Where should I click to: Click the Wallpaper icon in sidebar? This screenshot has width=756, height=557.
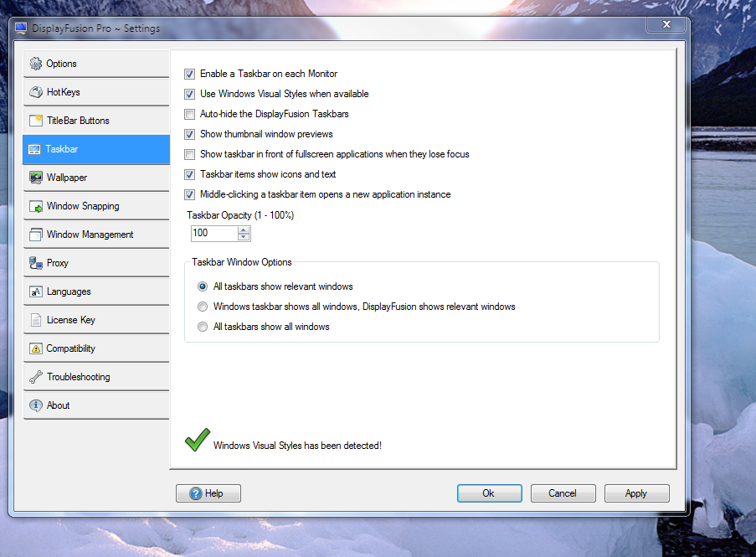[x=35, y=178]
